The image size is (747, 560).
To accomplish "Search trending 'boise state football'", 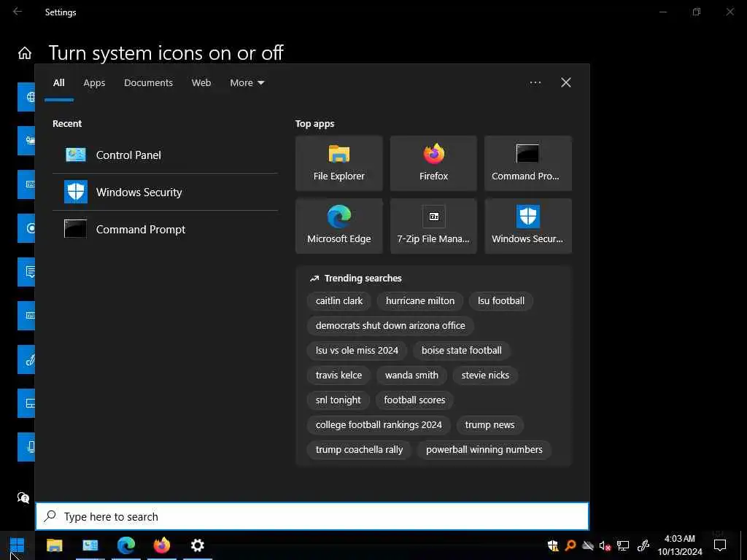I will [462, 351].
